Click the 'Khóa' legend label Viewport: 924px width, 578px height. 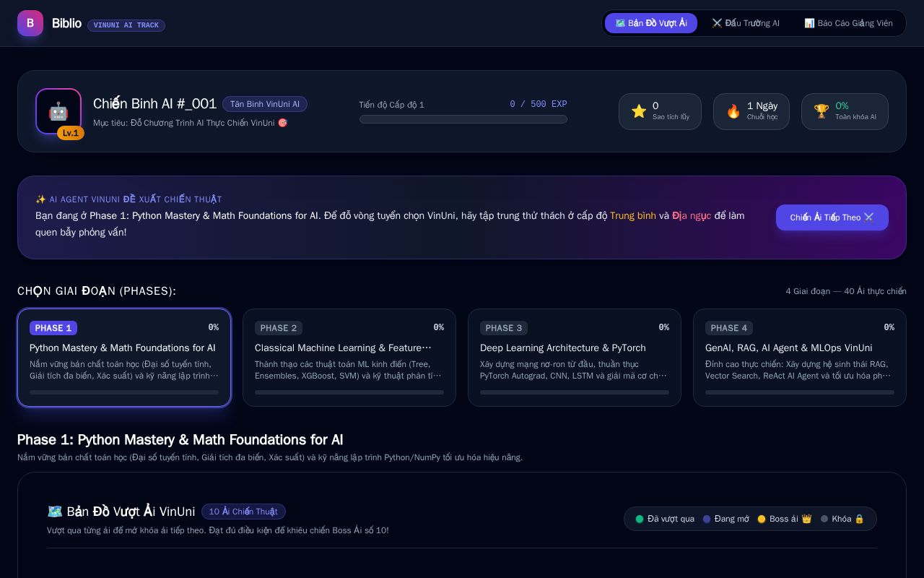tap(842, 519)
